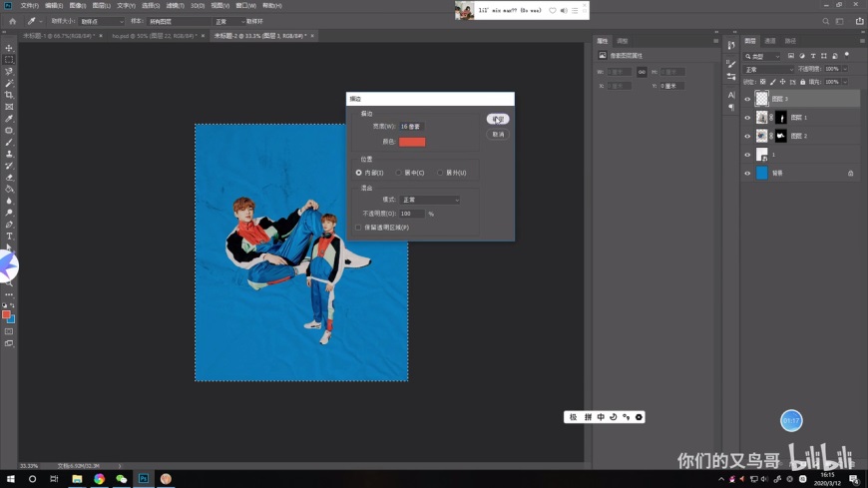
Task: Switch to 通道 channels tab
Action: click(x=770, y=41)
